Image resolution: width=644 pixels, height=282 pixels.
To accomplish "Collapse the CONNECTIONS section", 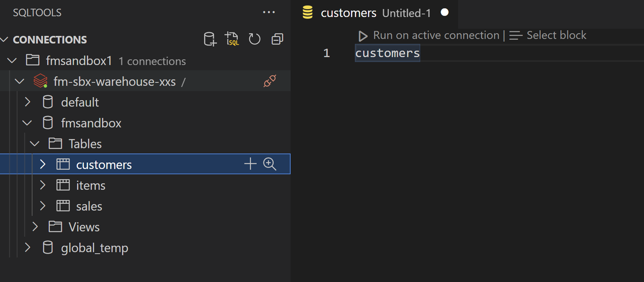I will click(5, 39).
